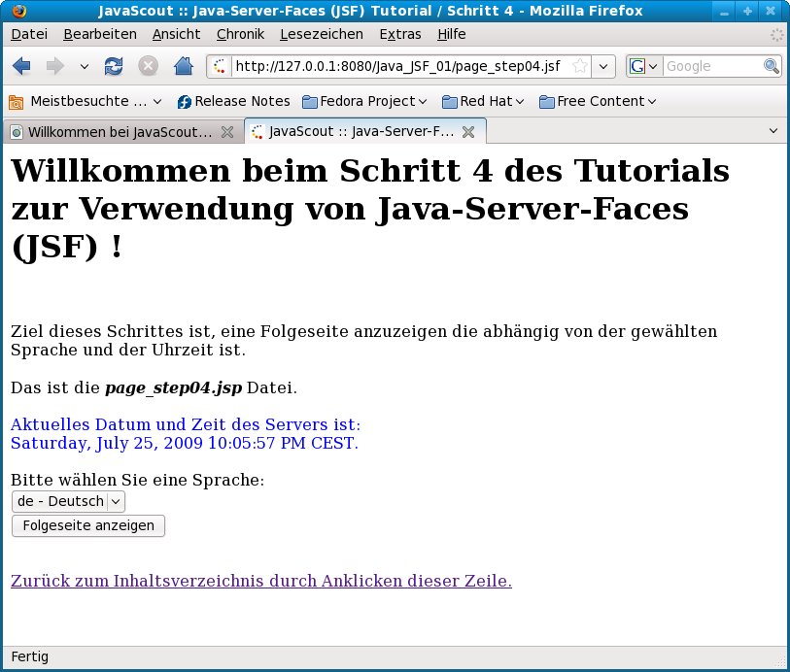Expand the Red Hat bookmarks folder
790x672 pixels.
pos(483,101)
